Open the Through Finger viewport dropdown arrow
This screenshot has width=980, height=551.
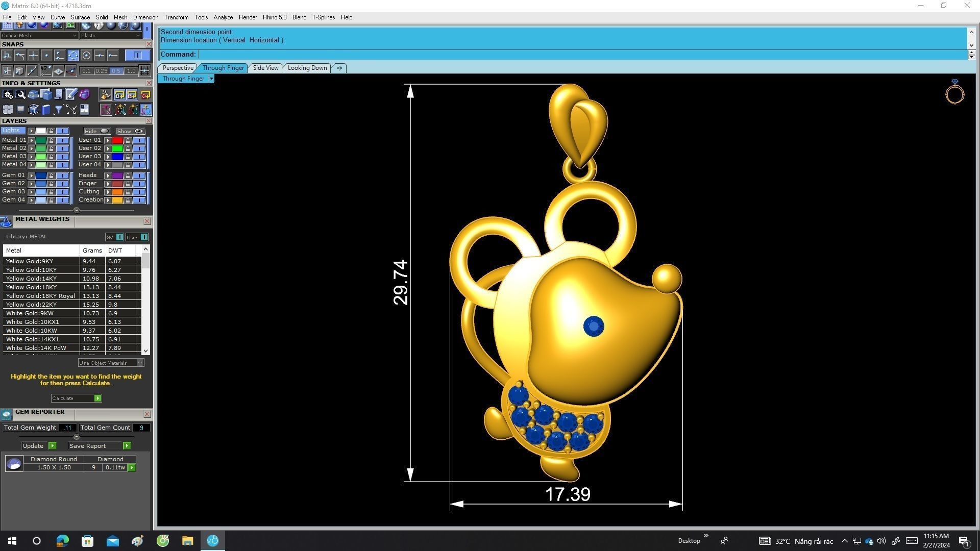point(211,79)
